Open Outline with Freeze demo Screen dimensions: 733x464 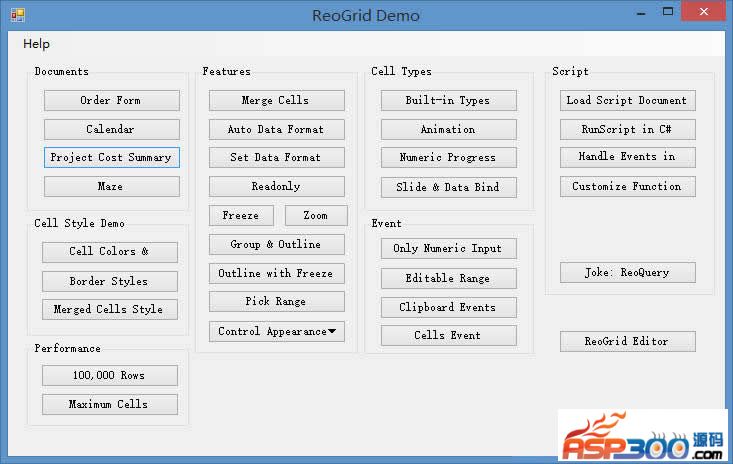(x=277, y=273)
